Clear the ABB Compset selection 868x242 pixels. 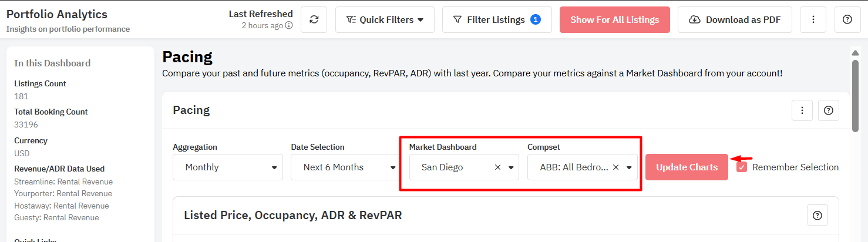(615, 167)
